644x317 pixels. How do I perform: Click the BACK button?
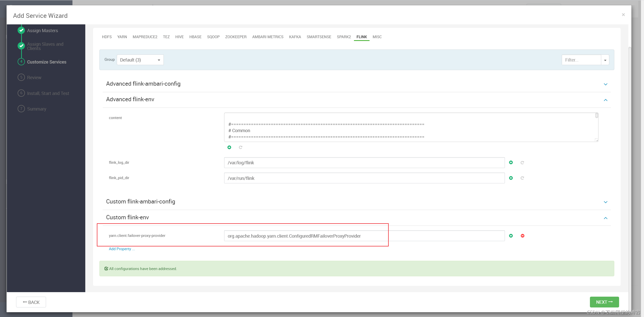31,302
